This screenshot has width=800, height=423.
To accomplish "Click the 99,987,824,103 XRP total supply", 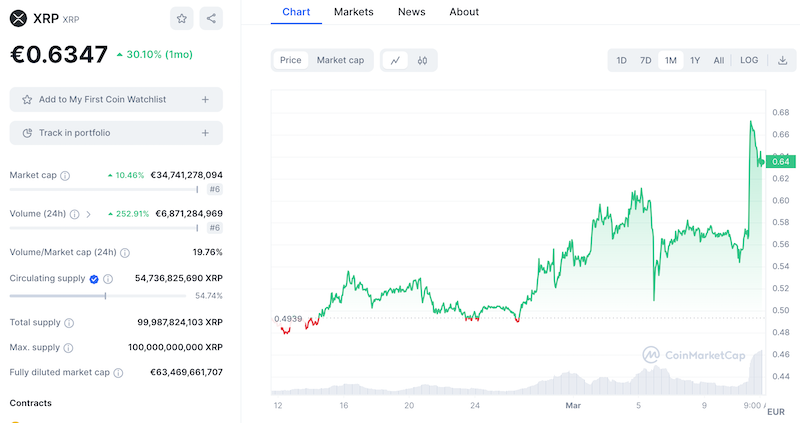I will point(180,322).
